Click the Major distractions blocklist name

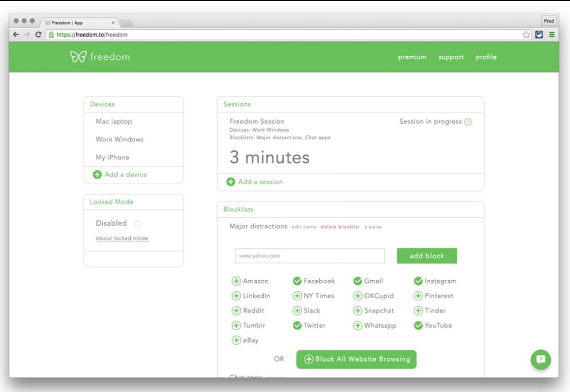(258, 226)
